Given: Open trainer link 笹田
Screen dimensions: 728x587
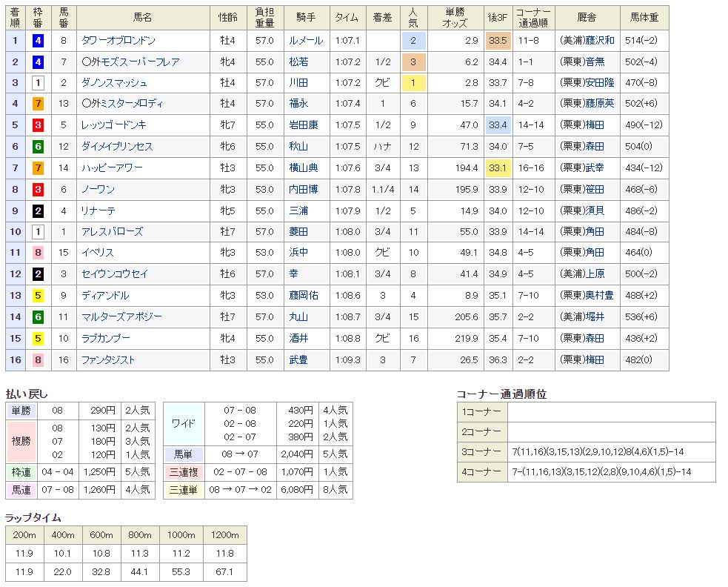Looking at the screenshot, I should (x=595, y=189).
